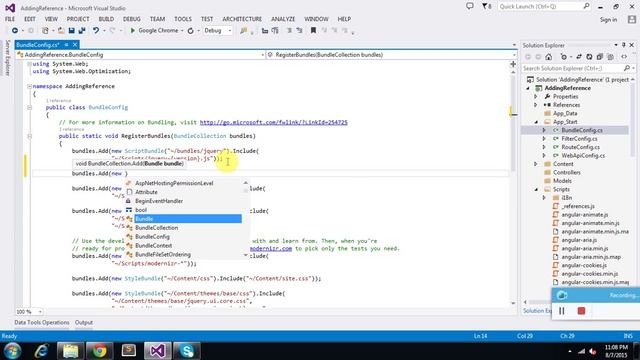
Task: Open Google Chrome from the taskbar
Action: [99, 351]
